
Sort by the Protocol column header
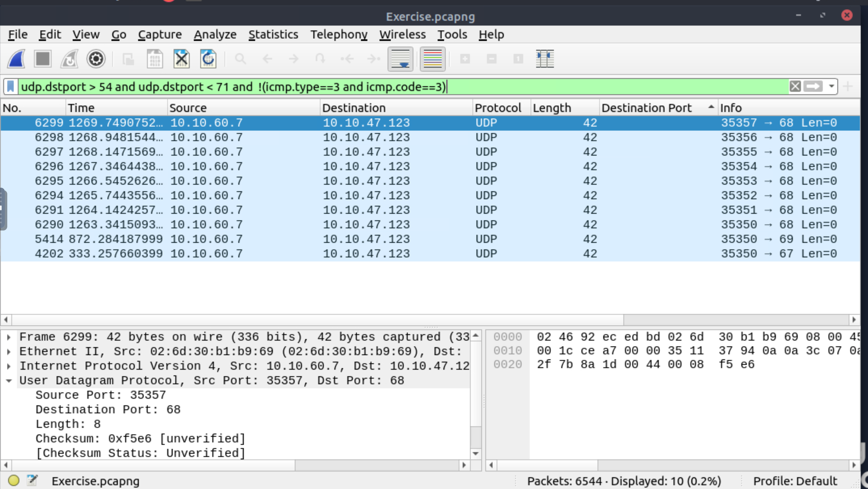coord(502,108)
